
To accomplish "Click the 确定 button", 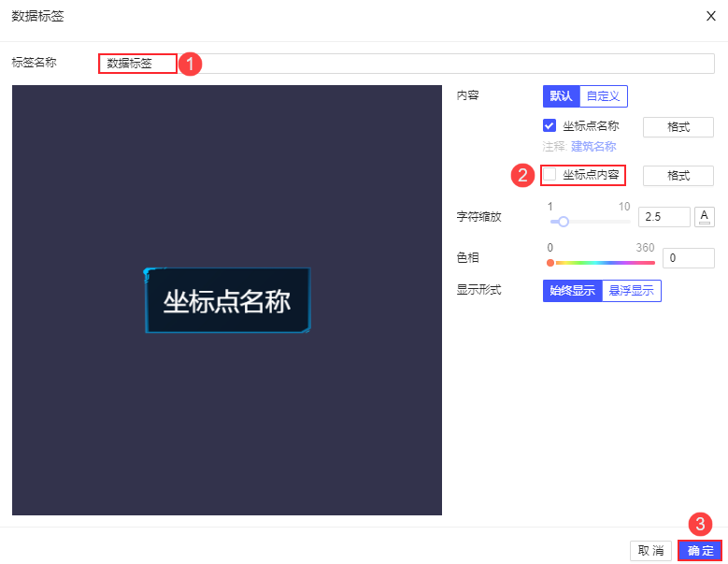I will tap(700, 551).
